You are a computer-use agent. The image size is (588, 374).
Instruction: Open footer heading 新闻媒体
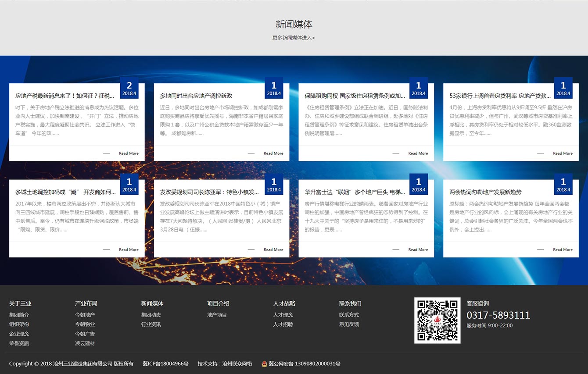point(152,303)
